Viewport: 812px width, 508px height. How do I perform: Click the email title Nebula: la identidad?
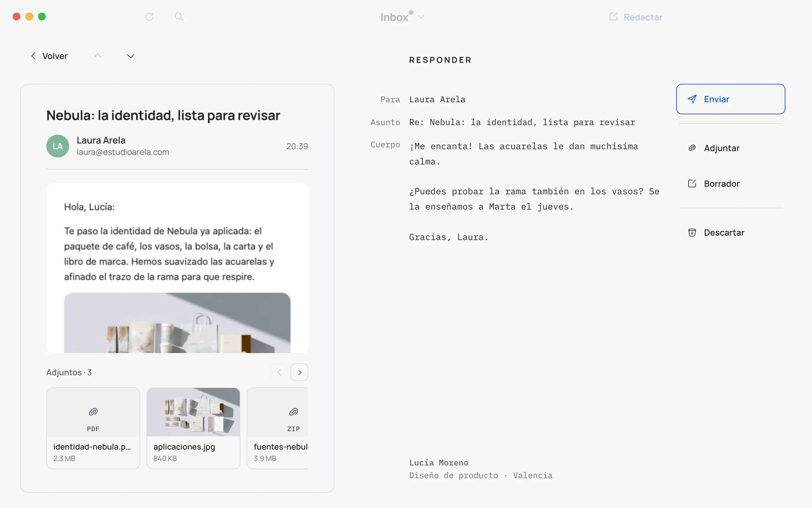[163, 115]
